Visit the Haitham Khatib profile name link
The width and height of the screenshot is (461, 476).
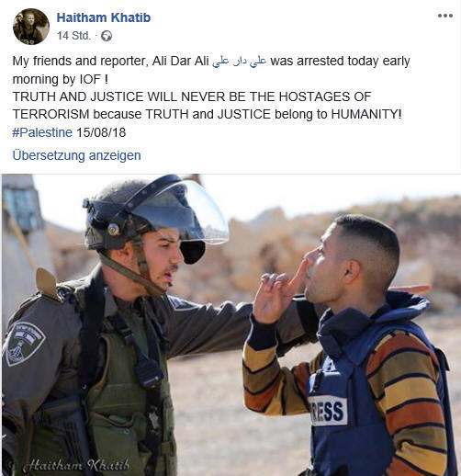104,17
